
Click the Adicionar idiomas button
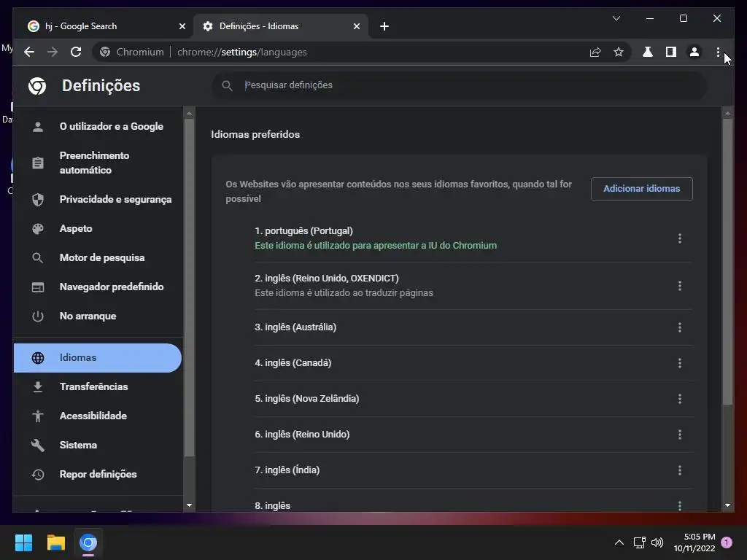642,189
